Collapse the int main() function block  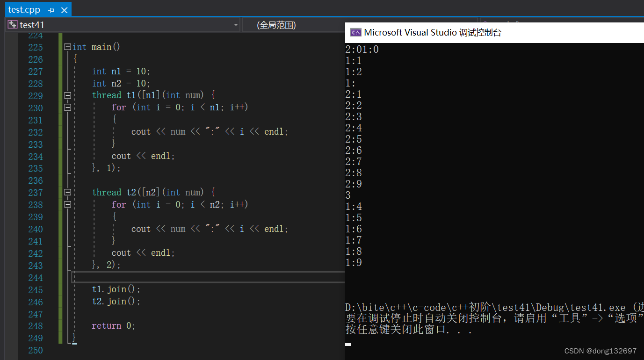(x=68, y=47)
